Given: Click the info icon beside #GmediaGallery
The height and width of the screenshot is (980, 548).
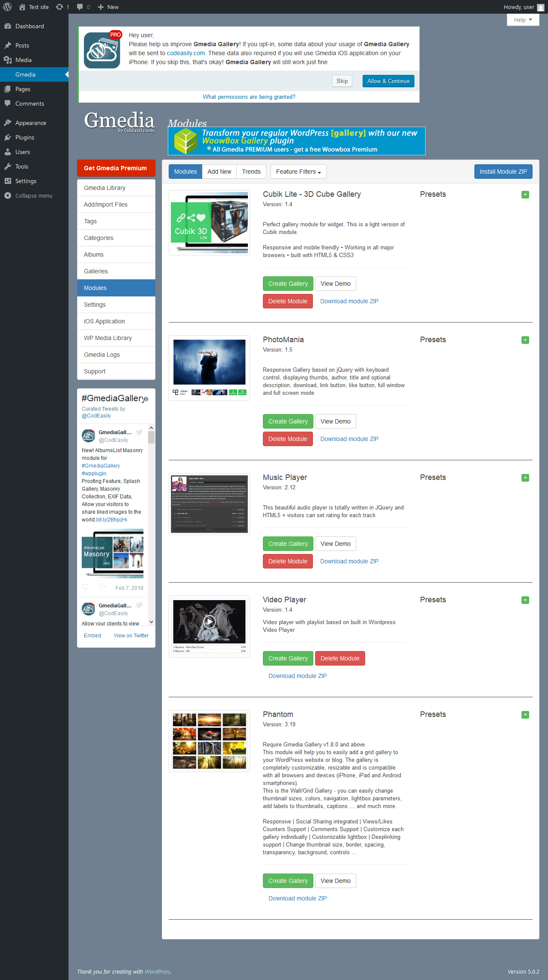Looking at the screenshot, I should [x=146, y=399].
